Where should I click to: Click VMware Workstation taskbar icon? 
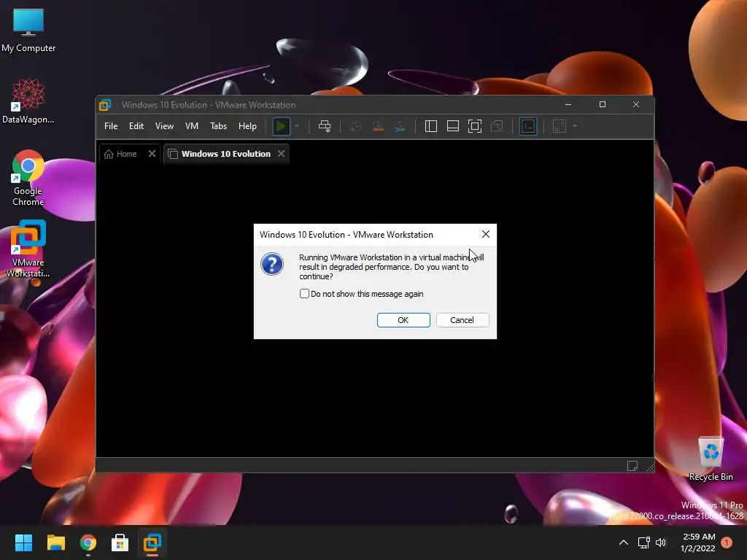152,542
